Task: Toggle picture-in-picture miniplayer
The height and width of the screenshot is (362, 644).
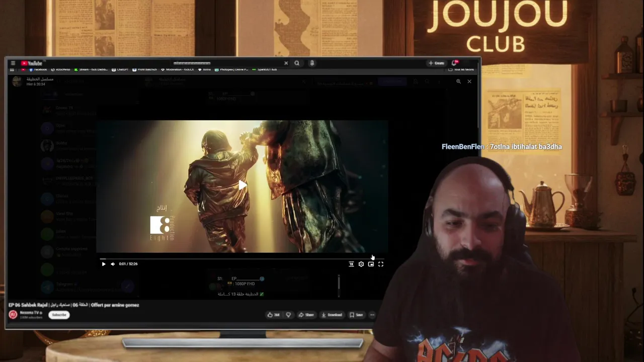Action: pos(371,264)
